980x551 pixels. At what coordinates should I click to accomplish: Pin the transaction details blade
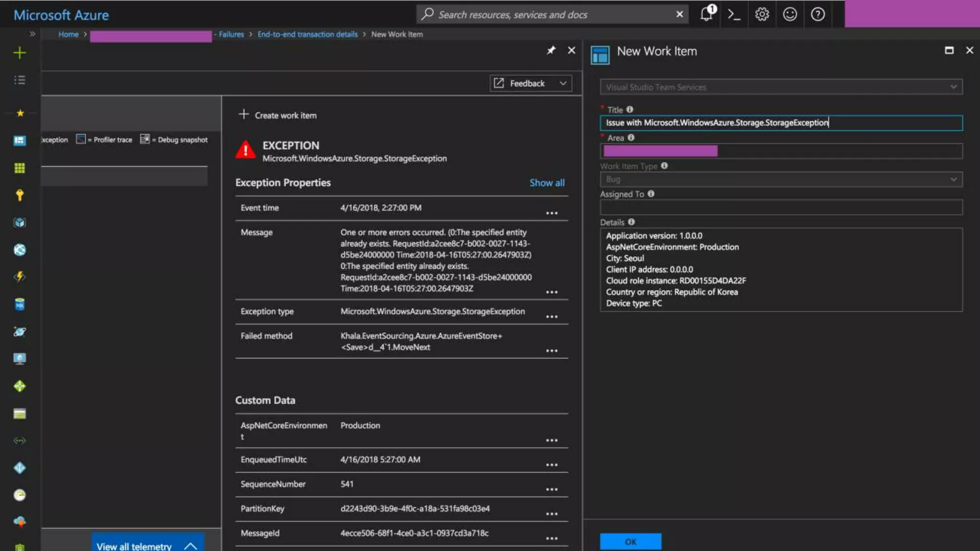click(x=551, y=50)
